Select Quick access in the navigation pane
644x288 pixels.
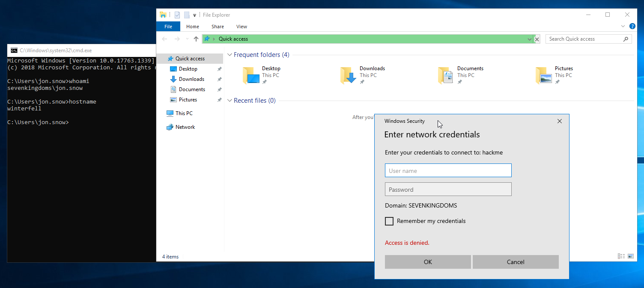(190, 59)
